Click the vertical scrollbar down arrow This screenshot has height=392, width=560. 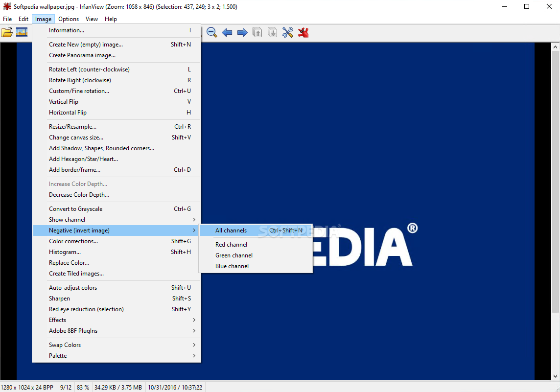click(556, 376)
